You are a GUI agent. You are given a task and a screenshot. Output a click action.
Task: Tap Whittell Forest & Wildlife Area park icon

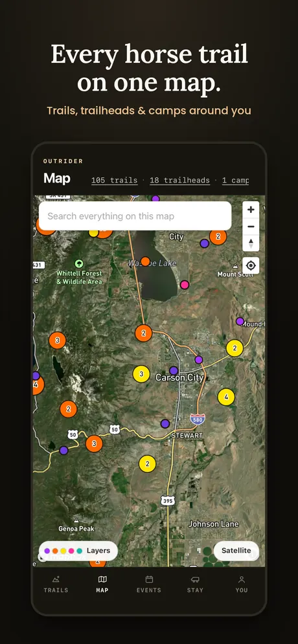(x=79, y=263)
